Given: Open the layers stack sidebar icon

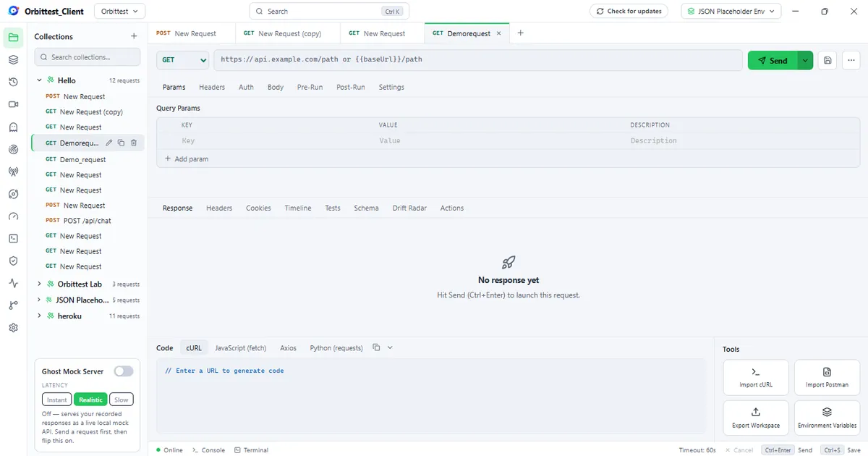Looking at the screenshot, I should point(13,60).
